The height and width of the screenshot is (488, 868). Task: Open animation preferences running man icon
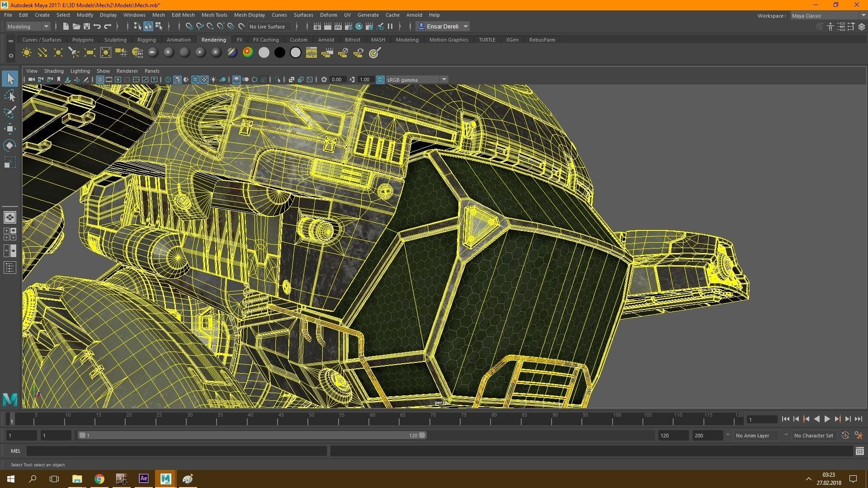(x=859, y=436)
